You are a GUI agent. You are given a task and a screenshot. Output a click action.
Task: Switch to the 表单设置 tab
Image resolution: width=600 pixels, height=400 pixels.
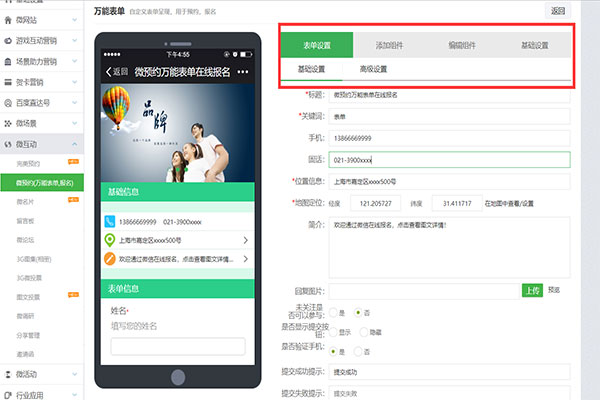click(317, 45)
